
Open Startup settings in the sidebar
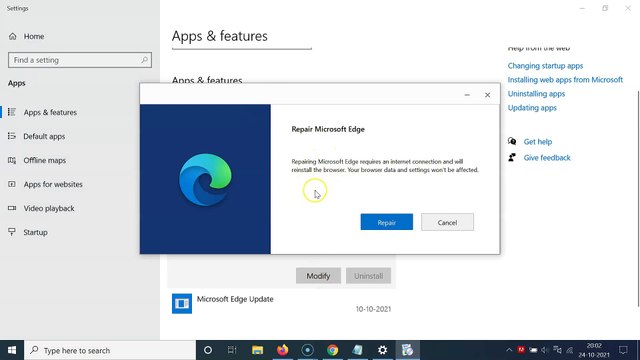click(x=35, y=232)
